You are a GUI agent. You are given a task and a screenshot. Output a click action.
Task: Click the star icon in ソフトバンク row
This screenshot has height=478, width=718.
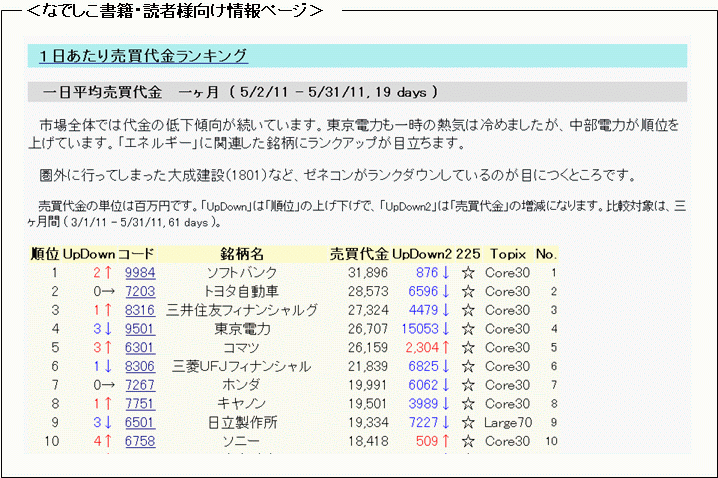pos(468,273)
